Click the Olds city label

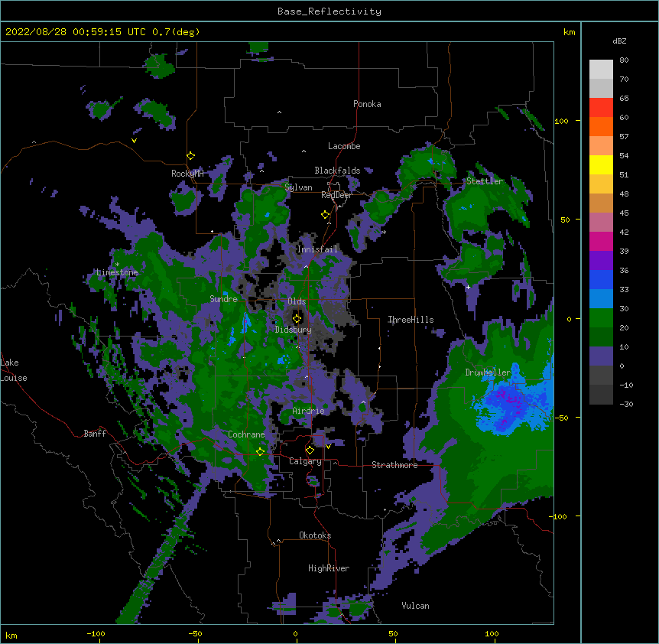(297, 301)
